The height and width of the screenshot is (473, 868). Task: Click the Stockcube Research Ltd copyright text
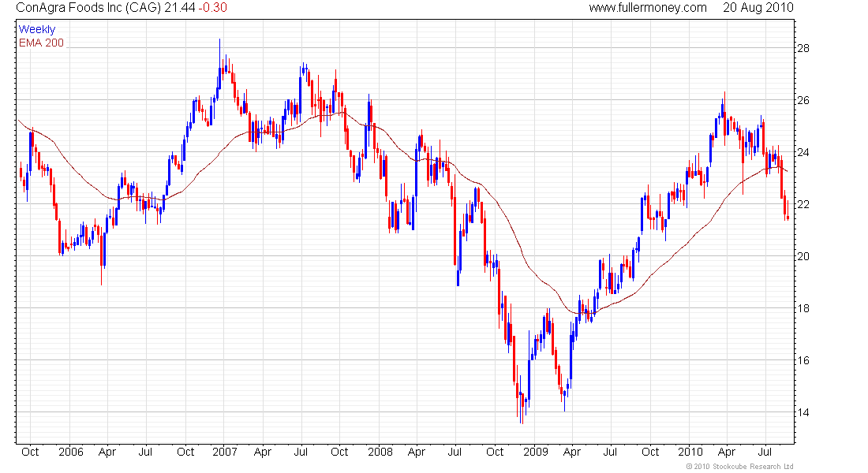pos(739,467)
